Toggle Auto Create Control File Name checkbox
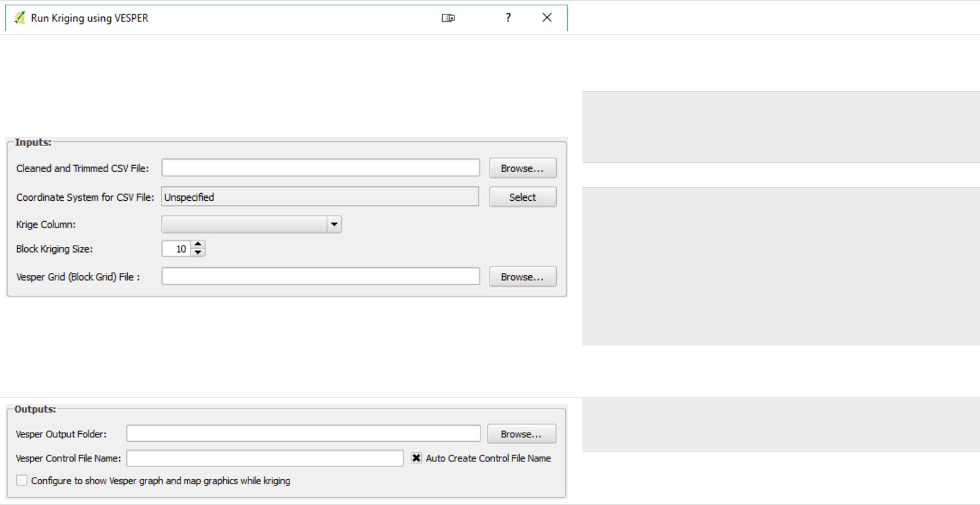The height and width of the screenshot is (505, 980). [417, 458]
